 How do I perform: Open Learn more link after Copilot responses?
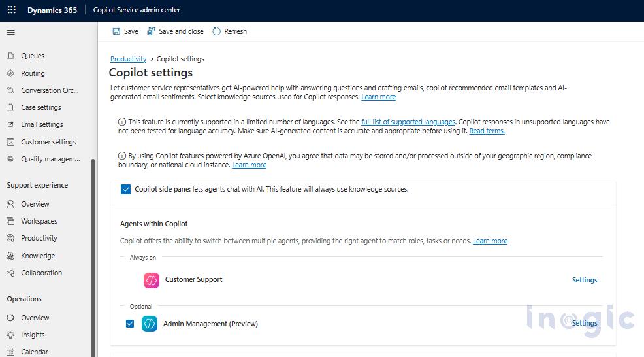[378, 97]
